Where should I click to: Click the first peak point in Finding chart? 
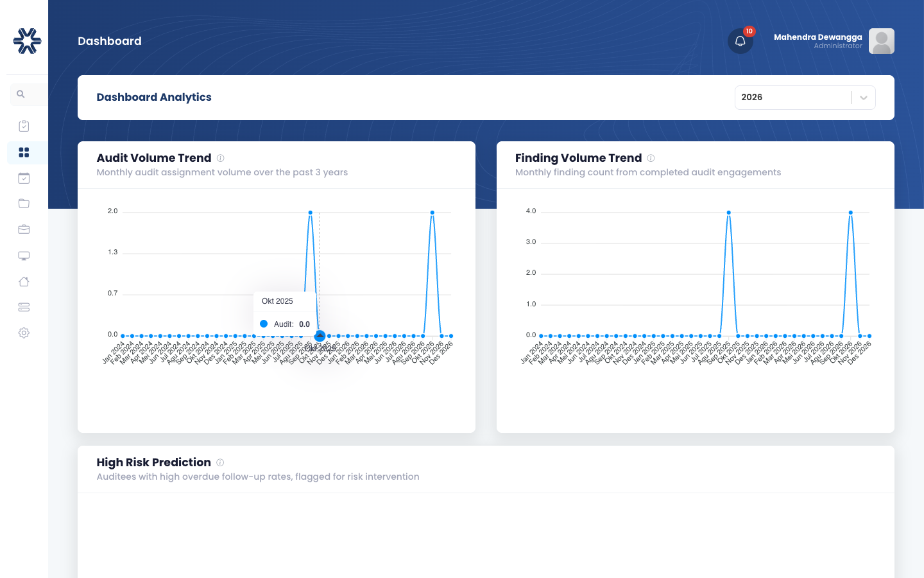(729, 213)
